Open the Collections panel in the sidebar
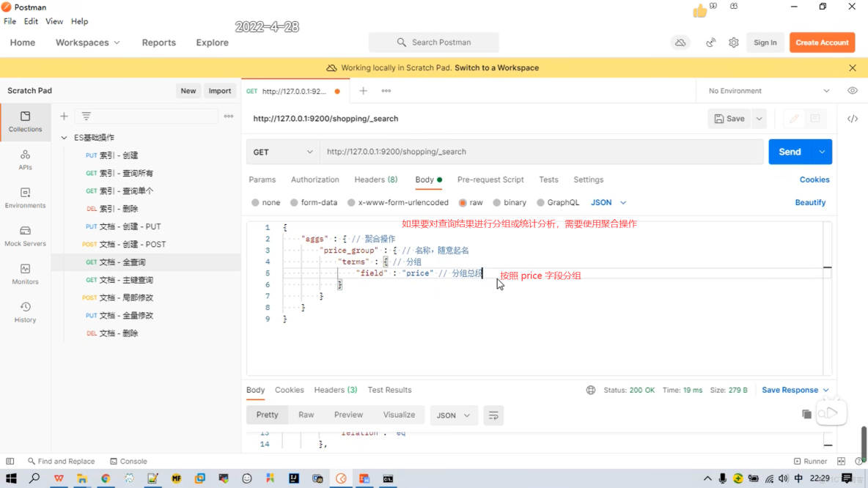Screen dimensions: 868x488 (25, 122)
